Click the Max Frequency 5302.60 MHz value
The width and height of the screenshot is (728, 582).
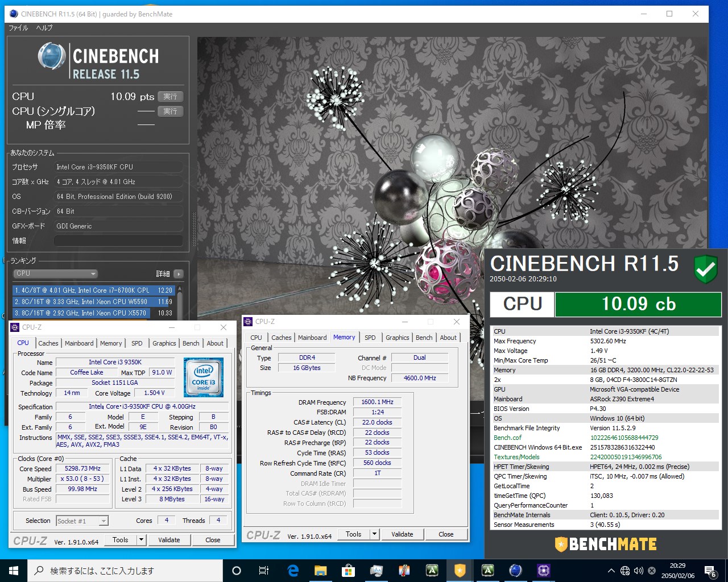[x=608, y=341]
